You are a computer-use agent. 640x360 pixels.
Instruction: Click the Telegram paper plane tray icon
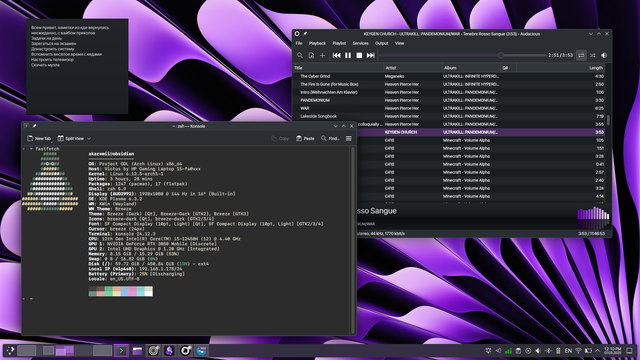[x=498, y=351]
